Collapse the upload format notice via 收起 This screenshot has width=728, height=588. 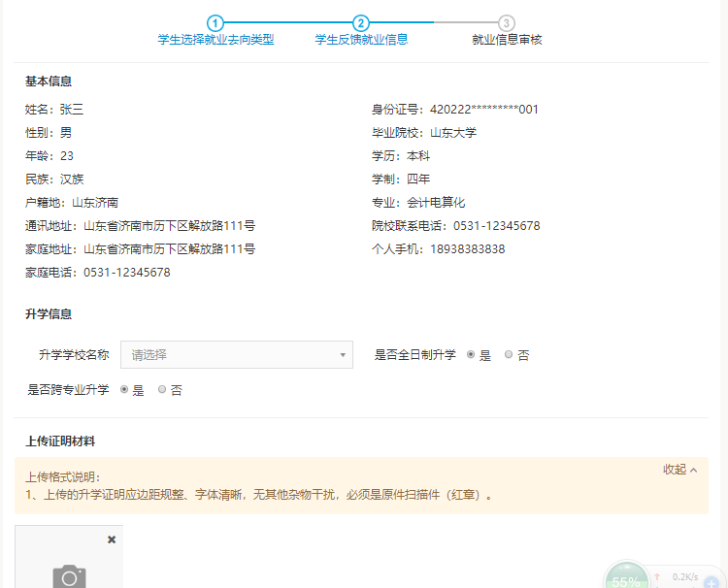675,470
